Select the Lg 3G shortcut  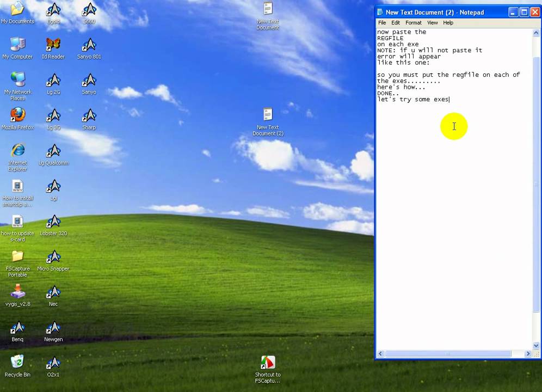click(x=53, y=119)
